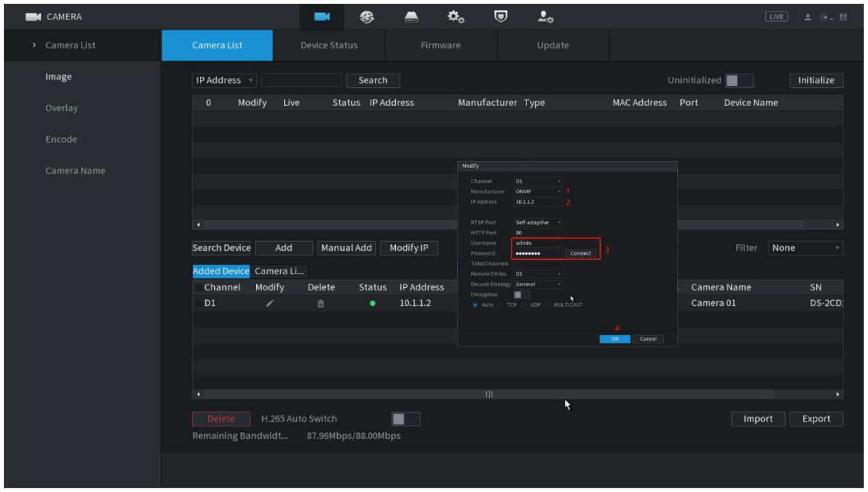This screenshot has width=868, height=492.
Task: Click the trash Delete icon for D1
Action: [320, 304]
